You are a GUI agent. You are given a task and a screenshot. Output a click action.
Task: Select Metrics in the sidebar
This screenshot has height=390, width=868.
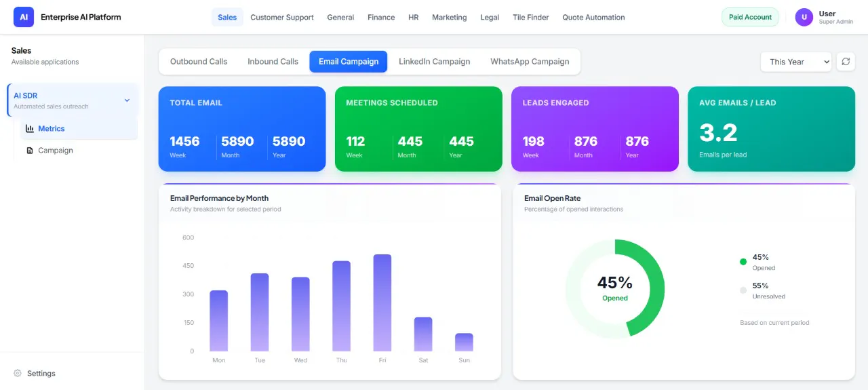coord(79,128)
